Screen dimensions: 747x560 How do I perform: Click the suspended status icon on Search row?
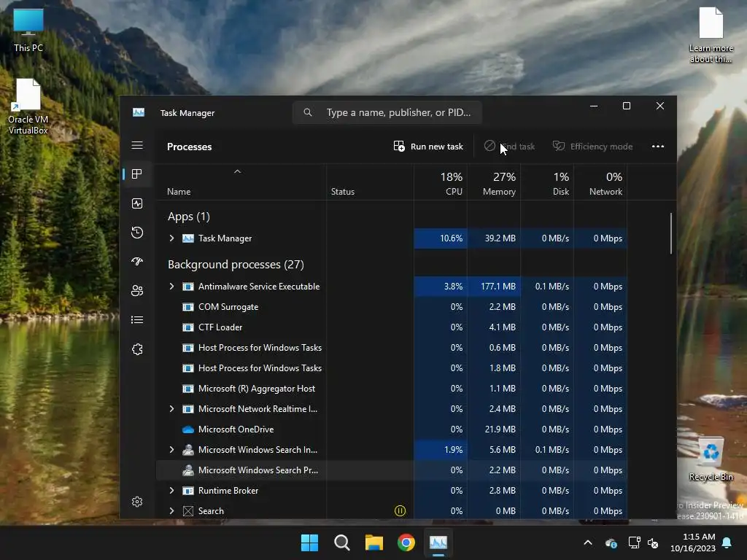400,511
